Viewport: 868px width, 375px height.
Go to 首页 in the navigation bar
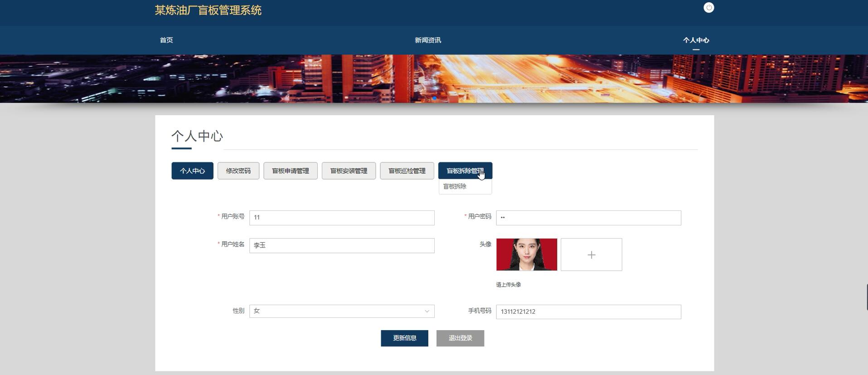[166, 40]
